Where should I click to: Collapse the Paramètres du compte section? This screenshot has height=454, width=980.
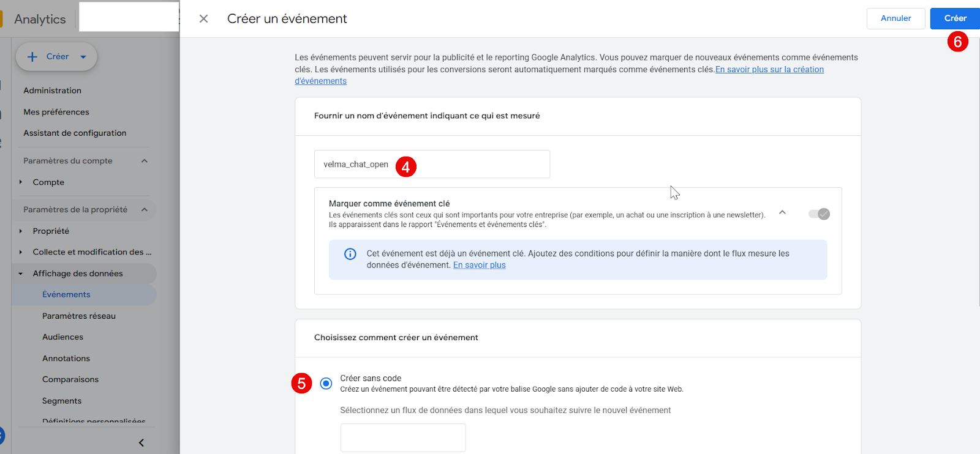145,161
